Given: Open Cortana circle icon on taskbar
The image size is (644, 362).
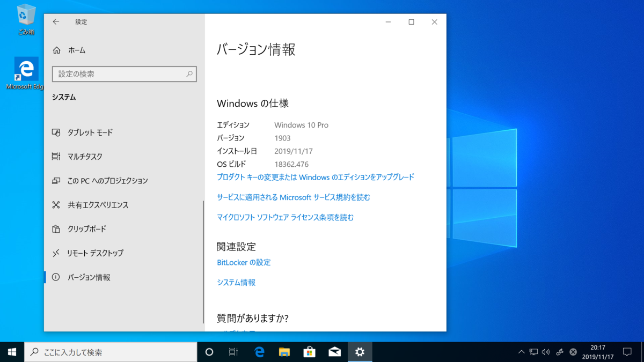Looking at the screenshot, I should pyautogui.click(x=209, y=352).
